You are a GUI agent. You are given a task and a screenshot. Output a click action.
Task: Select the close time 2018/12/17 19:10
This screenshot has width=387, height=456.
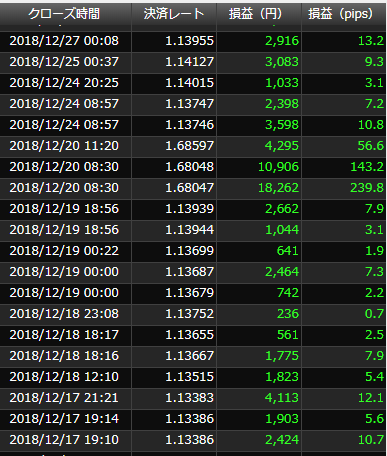(64, 440)
